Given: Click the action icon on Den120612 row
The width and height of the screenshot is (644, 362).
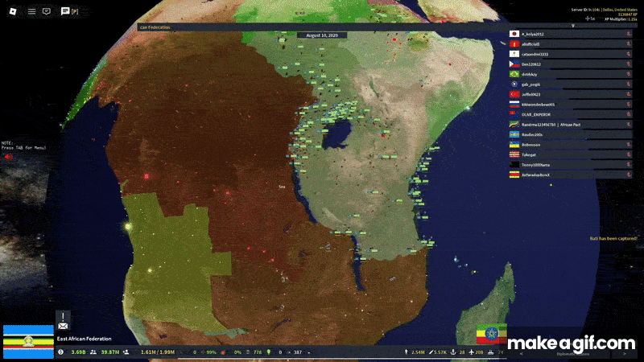Looking at the screenshot, I should (x=629, y=64).
